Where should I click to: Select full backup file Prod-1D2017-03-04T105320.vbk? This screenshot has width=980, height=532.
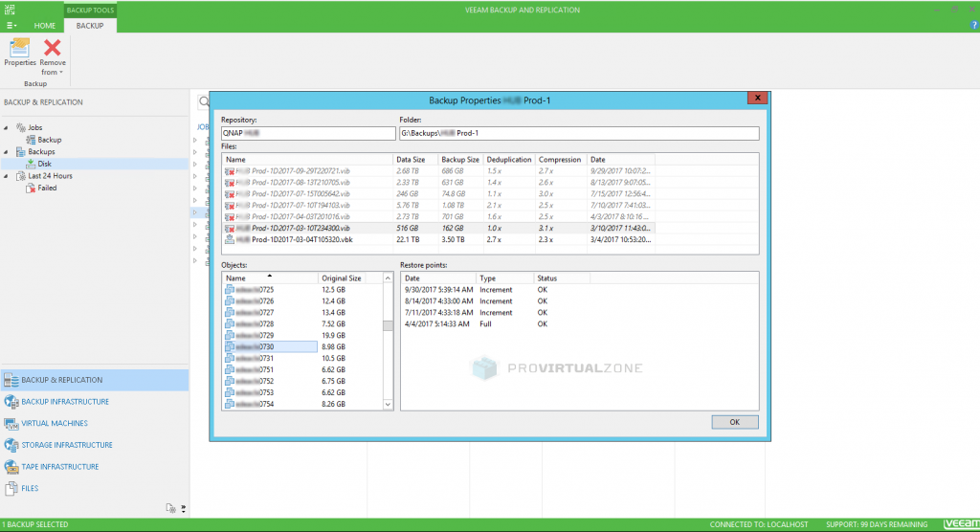438,239
